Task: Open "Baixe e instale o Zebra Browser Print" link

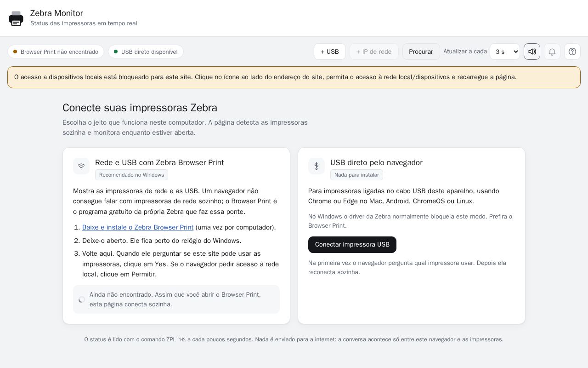Action: tap(138, 227)
